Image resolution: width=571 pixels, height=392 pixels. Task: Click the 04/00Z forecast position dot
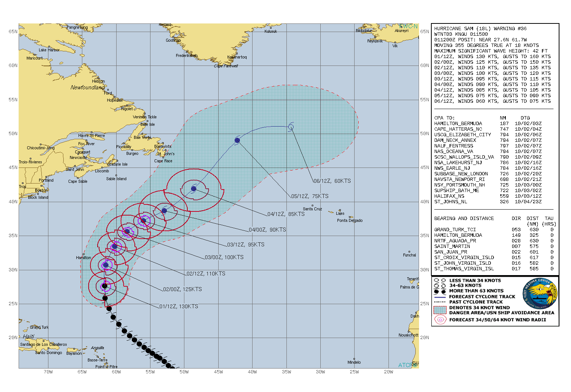tap(164, 211)
